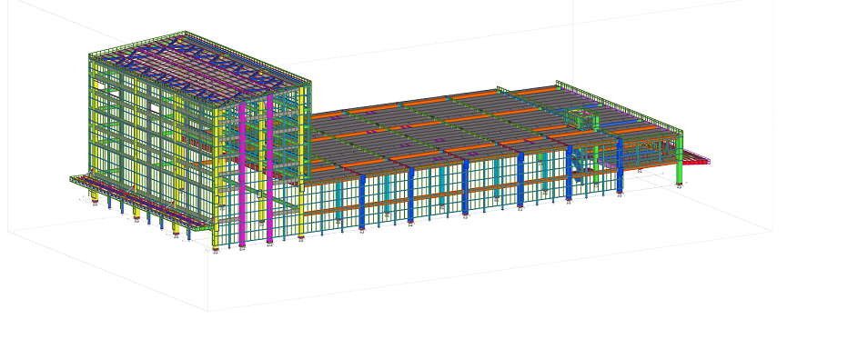Screen dimensions: 868x349
Task: Select the bounding box's bottom front corner
Action: click(208, 311)
